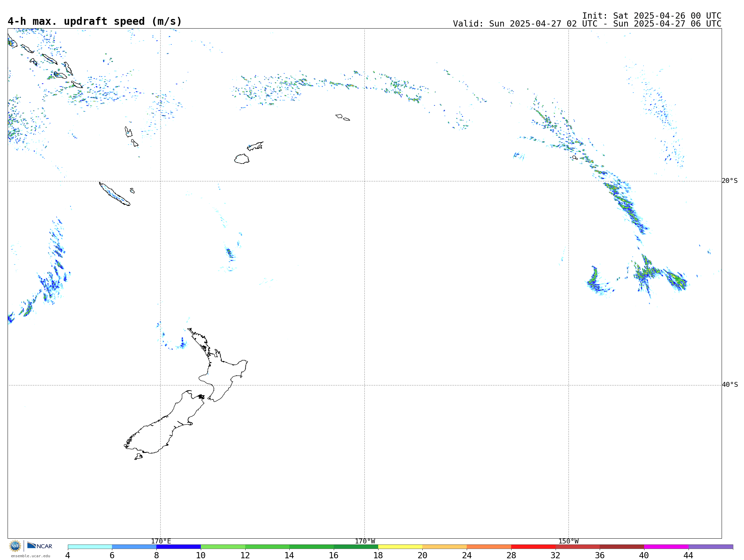Screen dimensions: 744x560
Task: Click Fiji's main island Viti Levu
Action: click(x=242, y=159)
